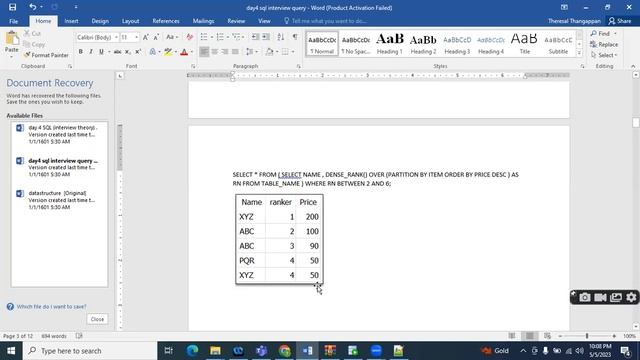Open the font size dropdown

pos(136,38)
